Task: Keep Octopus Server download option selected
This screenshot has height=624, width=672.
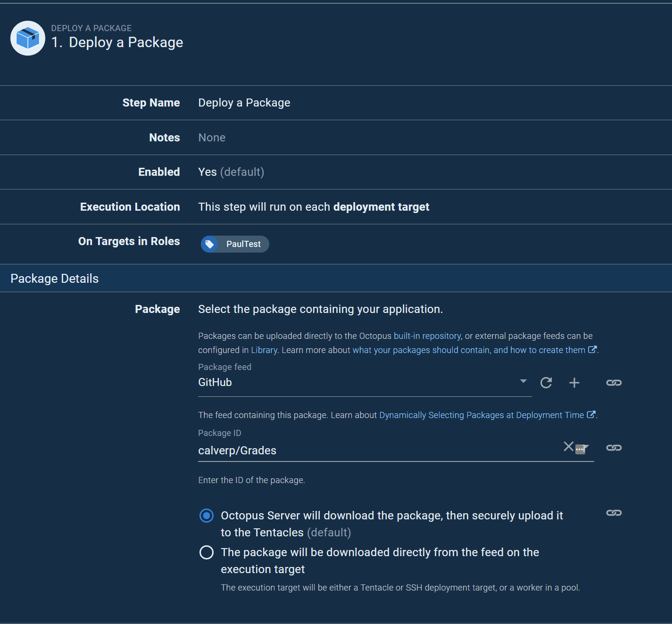Action: pos(206,516)
